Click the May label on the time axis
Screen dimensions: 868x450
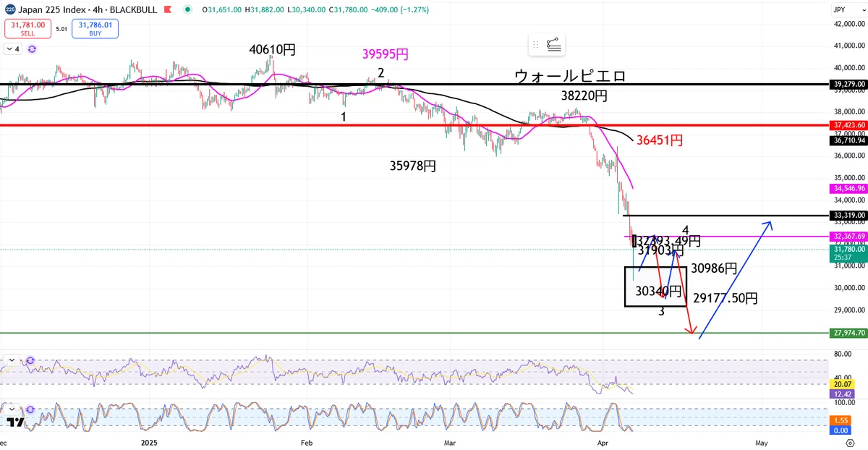761,442
